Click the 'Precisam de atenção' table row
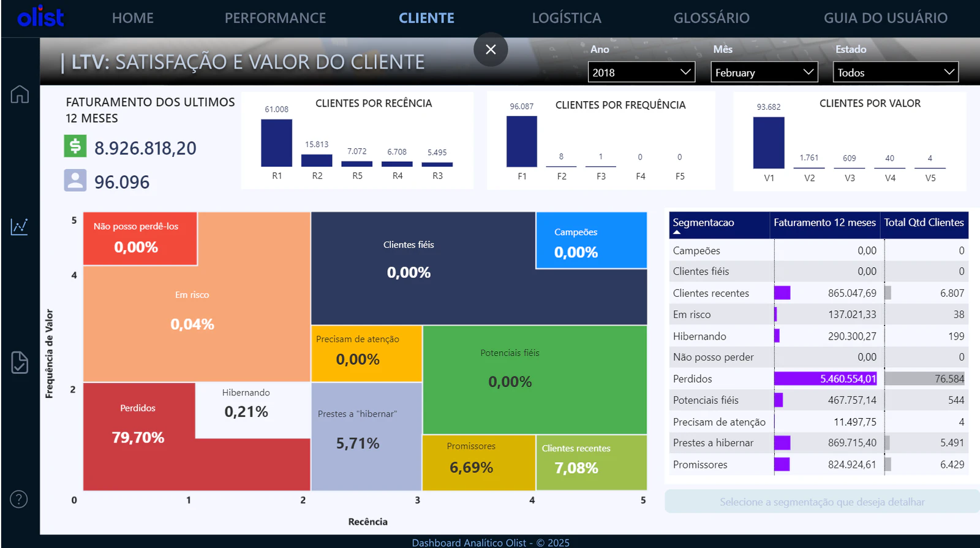 (818, 422)
